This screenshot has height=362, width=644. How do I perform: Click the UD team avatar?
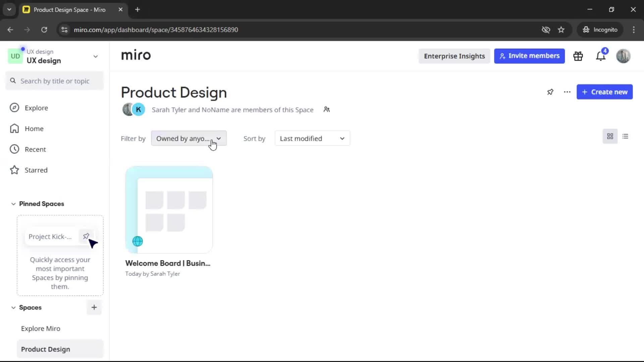(15, 56)
